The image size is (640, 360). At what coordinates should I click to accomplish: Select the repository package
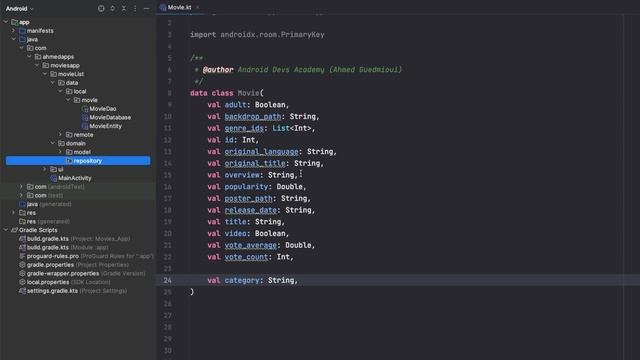78,161
